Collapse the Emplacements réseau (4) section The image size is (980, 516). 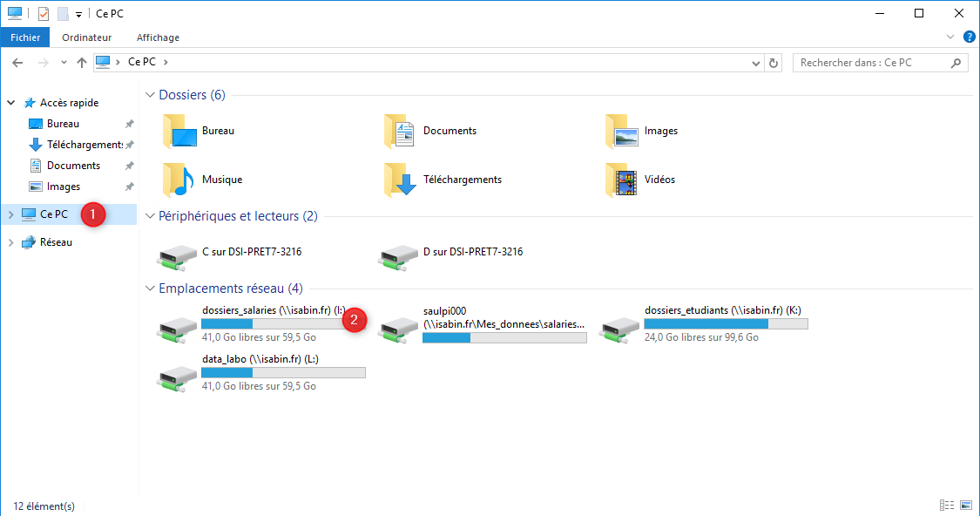(150, 289)
